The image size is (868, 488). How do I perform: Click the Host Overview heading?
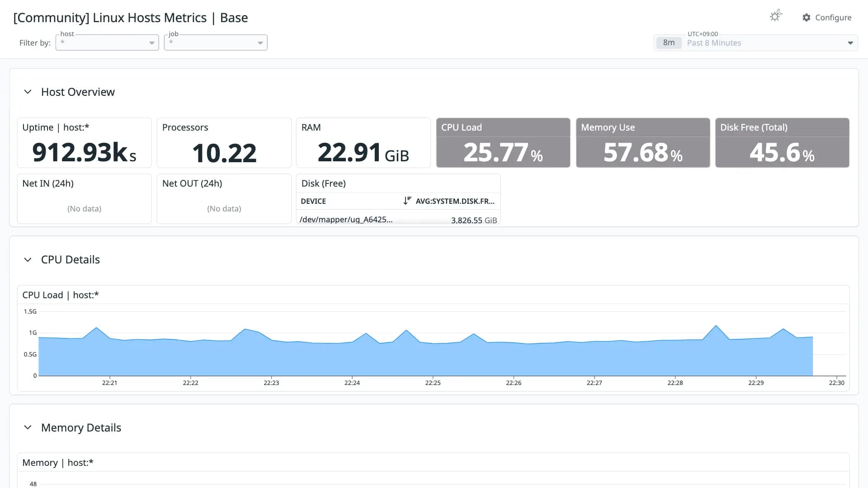tap(78, 92)
